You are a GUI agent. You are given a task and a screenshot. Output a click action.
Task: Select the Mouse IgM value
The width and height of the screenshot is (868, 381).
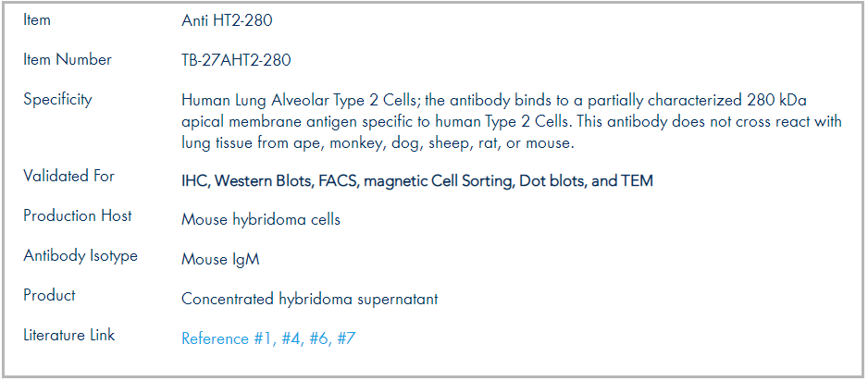tap(220, 260)
